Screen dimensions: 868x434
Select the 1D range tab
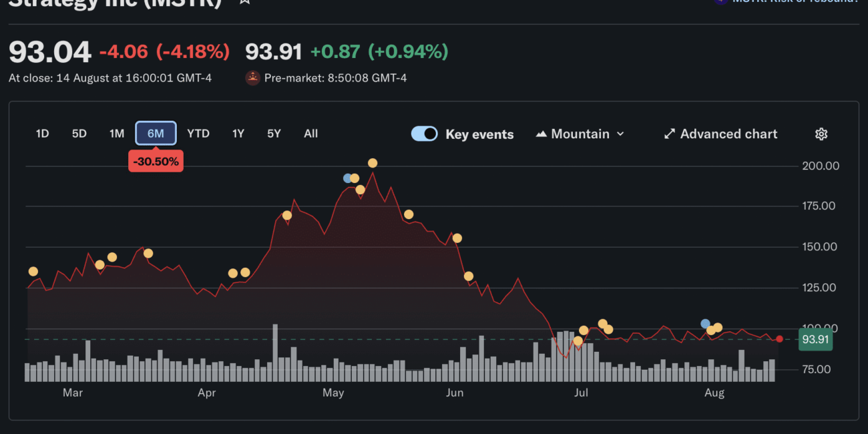[42, 134]
